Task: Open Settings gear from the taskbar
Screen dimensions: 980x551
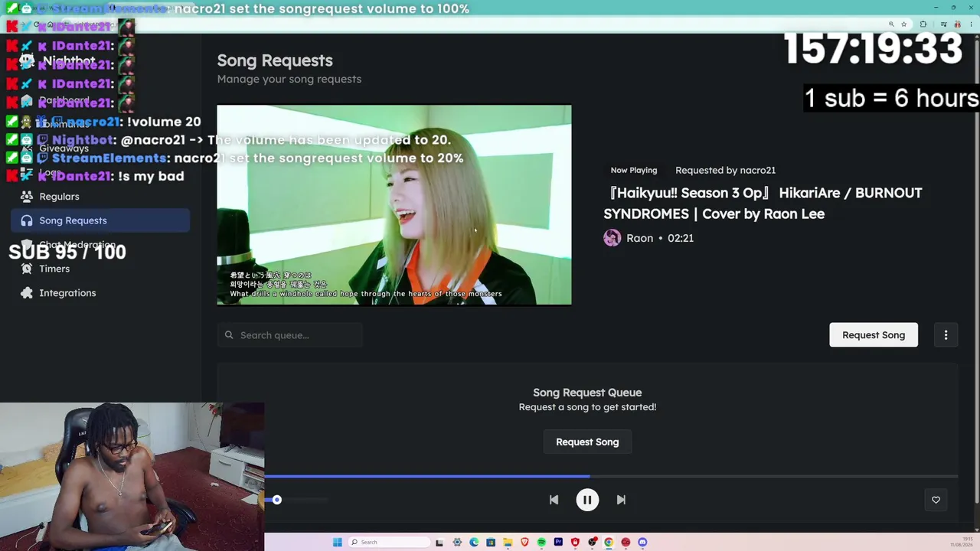Action: tap(457, 543)
